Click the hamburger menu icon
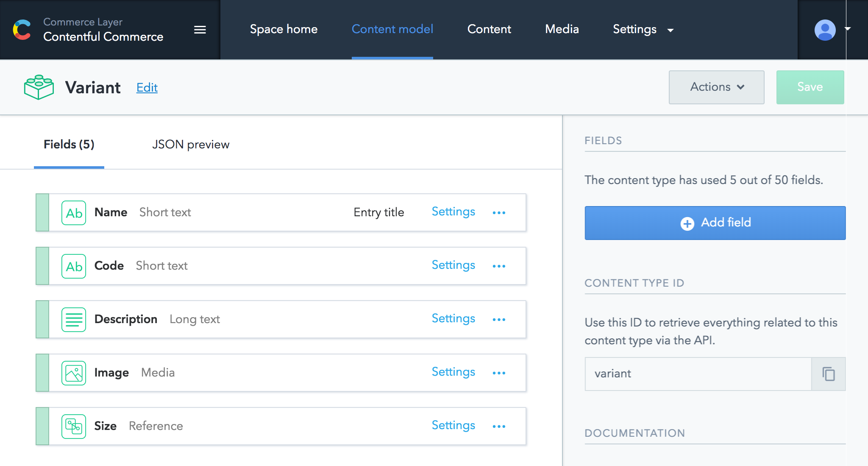This screenshot has height=466, width=868. point(200,30)
